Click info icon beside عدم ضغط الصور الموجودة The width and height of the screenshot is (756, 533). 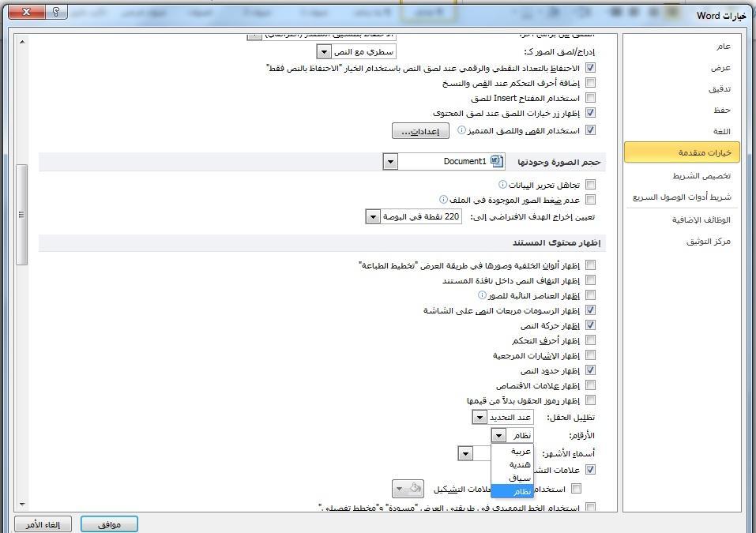coord(443,200)
